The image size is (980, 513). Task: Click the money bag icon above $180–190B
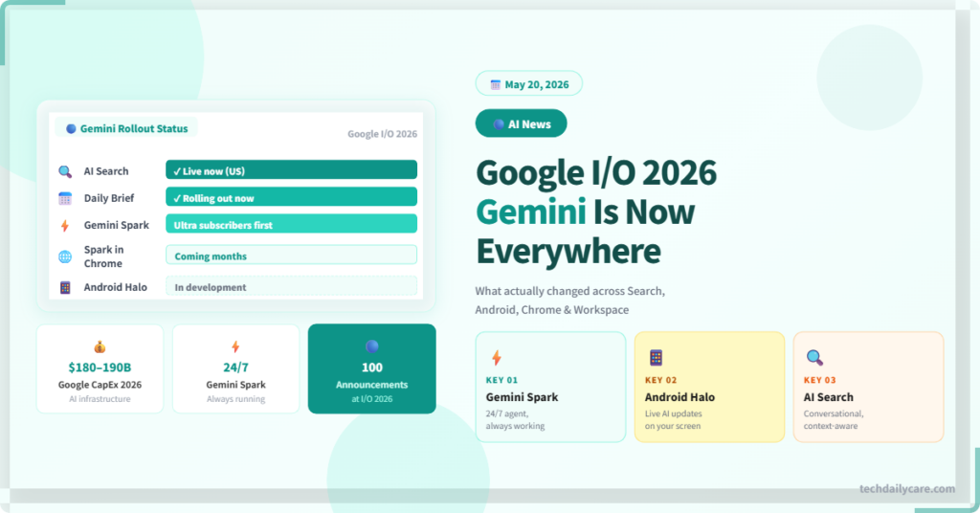coord(100,346)
